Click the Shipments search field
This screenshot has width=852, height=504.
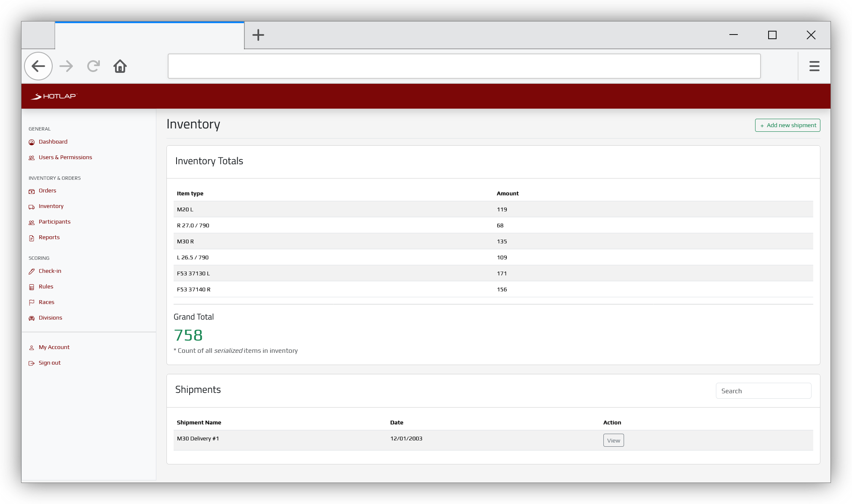(x=763, y=391)
